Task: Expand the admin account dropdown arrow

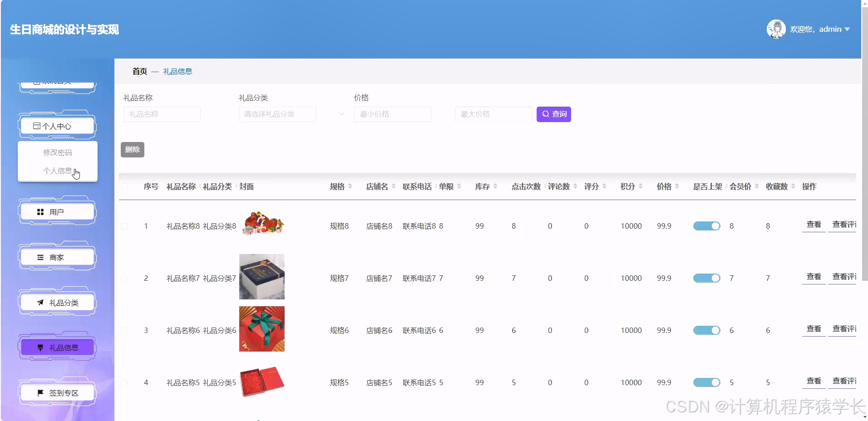Action: coord(848,29)
